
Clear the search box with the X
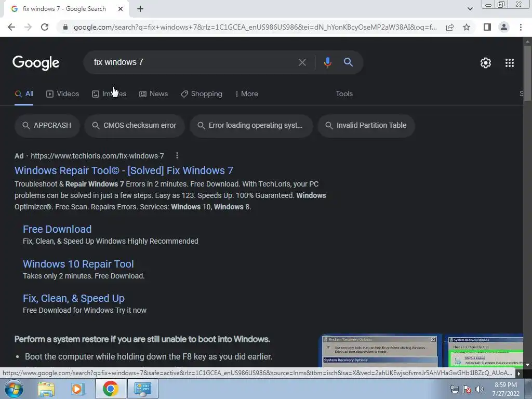(x=302, y=62)
